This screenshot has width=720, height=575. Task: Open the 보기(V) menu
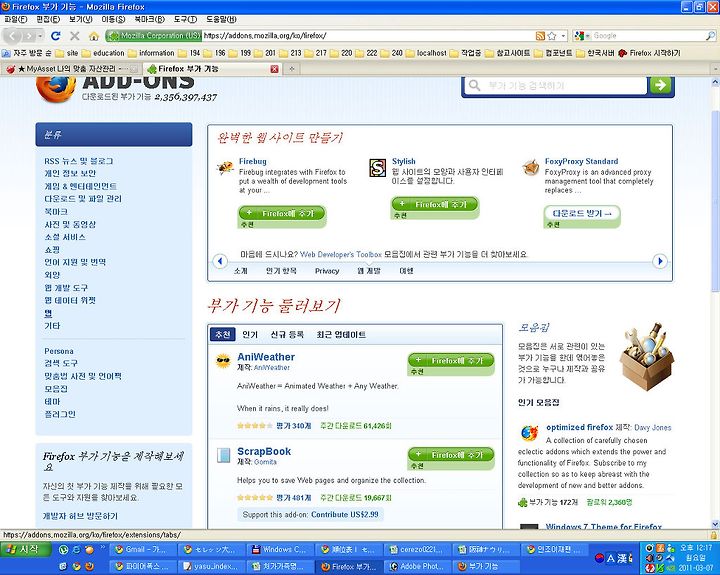80,19
